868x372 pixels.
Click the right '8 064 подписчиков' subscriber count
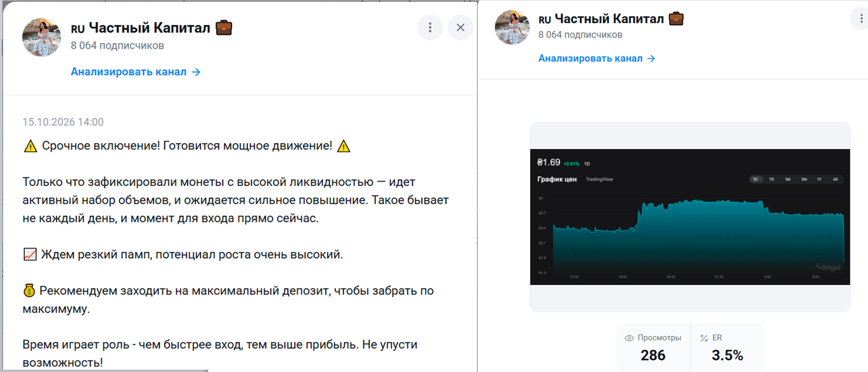[x=580, y=35]
